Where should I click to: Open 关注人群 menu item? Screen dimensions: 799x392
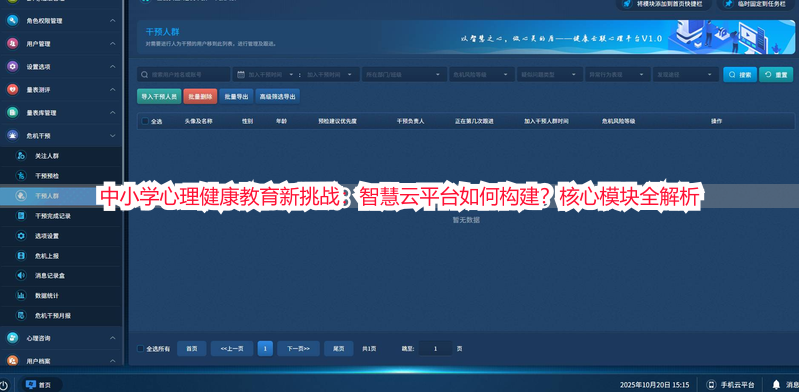[61, 156]
